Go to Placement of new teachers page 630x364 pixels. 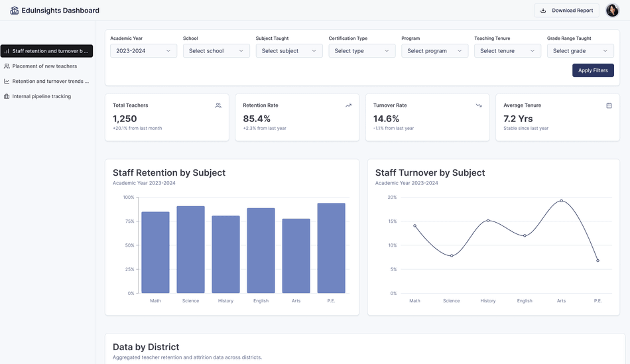[x=44, y=66]
